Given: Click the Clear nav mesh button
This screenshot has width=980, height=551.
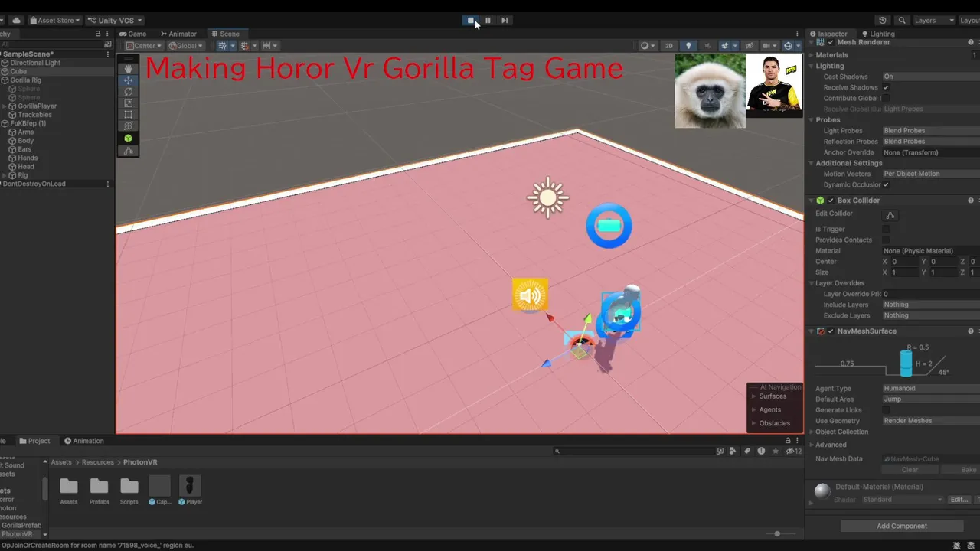Looking at the screenshot, I should point(910,470).
